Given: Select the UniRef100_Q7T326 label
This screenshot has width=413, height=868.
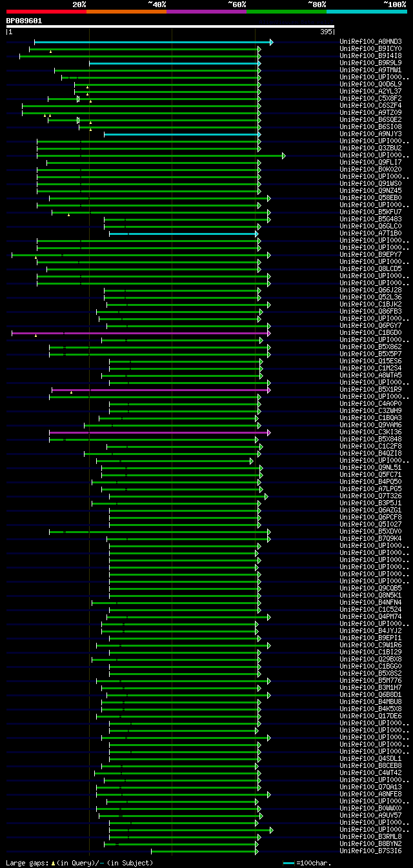Looking at the screenshot, I should point(370,496).
